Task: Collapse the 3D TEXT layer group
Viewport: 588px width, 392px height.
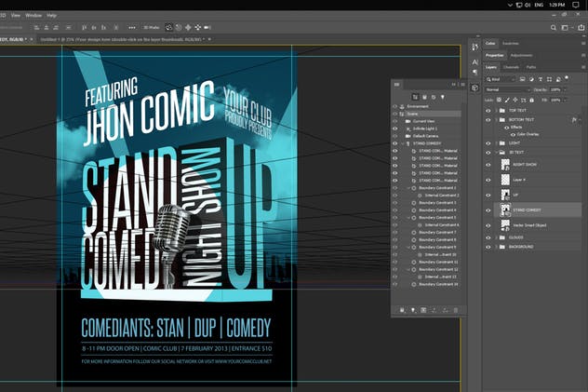Action: (x=496, y=152)
